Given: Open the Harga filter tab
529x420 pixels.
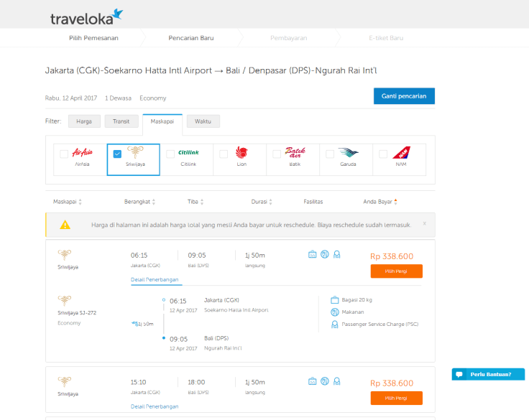Looking at the screenshot, I should [84, 121].
